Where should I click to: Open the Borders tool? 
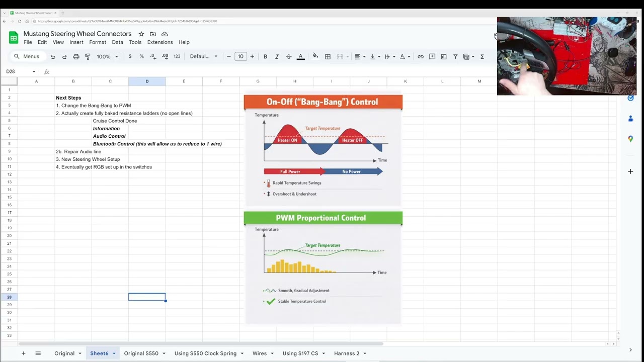coord(328,57)
